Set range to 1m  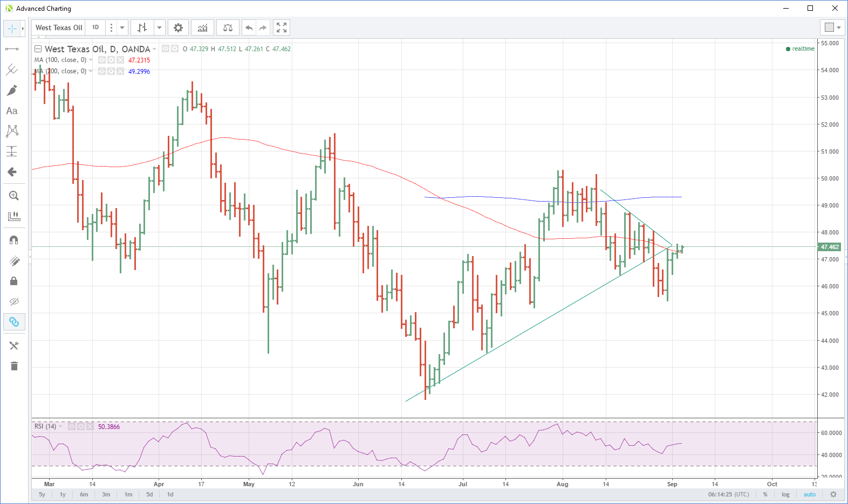tap(128, 494)
